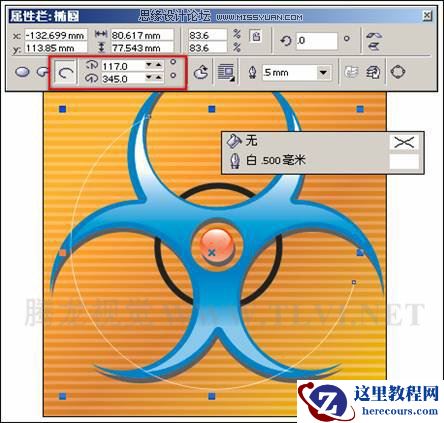Open the 5 mm outline width dropdown
Viewport: 444px width, 423px height.
point(323,72)
